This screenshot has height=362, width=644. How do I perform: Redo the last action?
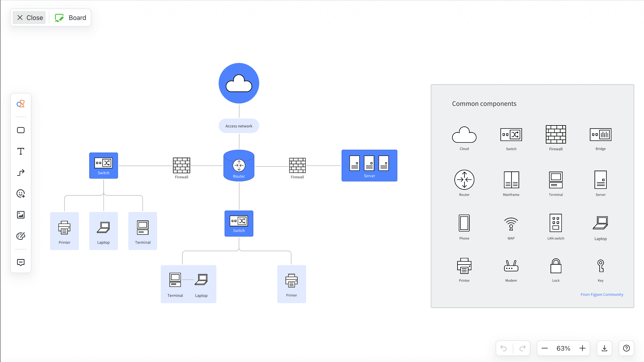click(x=522, y=348)
